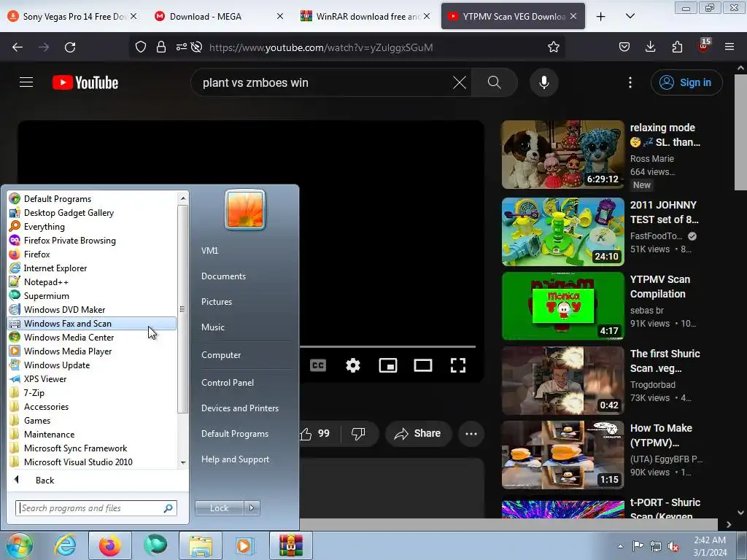Open Firefox application menu
Viewport: 747px width, 560px height.
pos(729,47)
